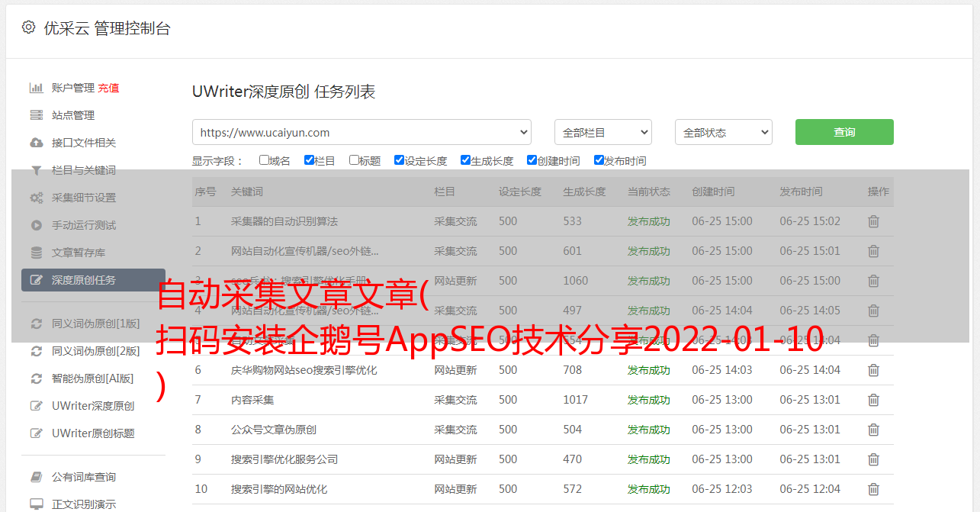Enable the 域名 display field checkbox
980x512 pixels.
[264, 160]
